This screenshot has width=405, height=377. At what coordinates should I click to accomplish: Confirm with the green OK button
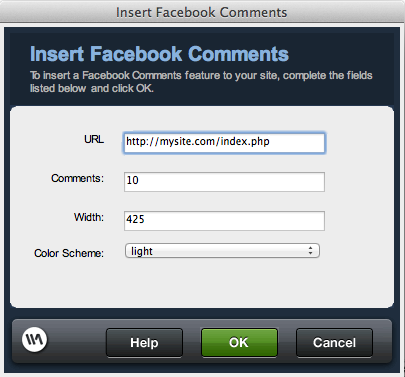pos(239,343)
